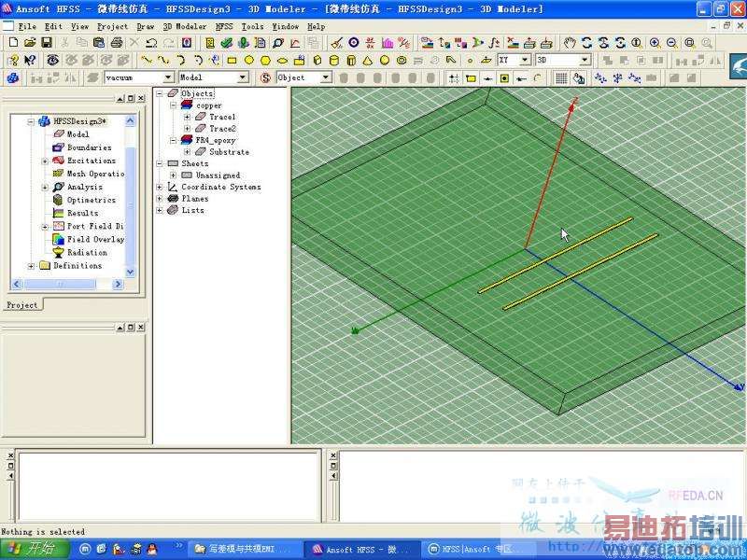Open the XY drawing plane dropdown

point(525,60)
